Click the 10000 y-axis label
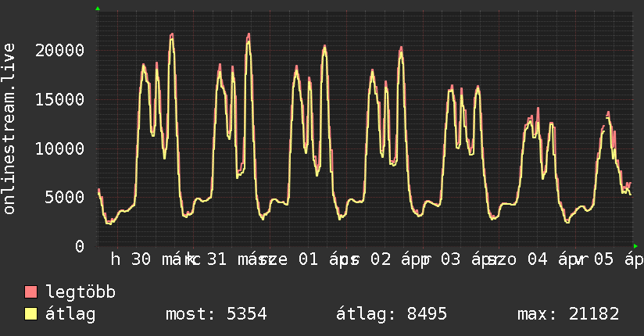 tap(59, 148)
